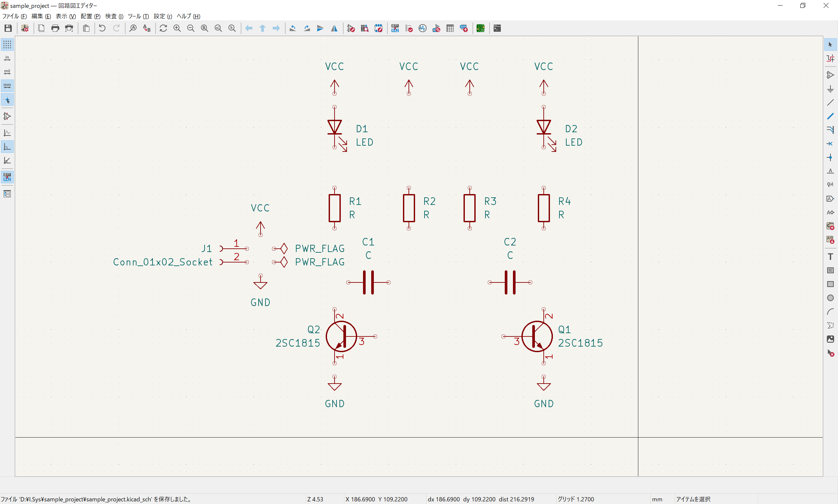Switch units to millimeters
838x504 pixels.
point(7,86)
